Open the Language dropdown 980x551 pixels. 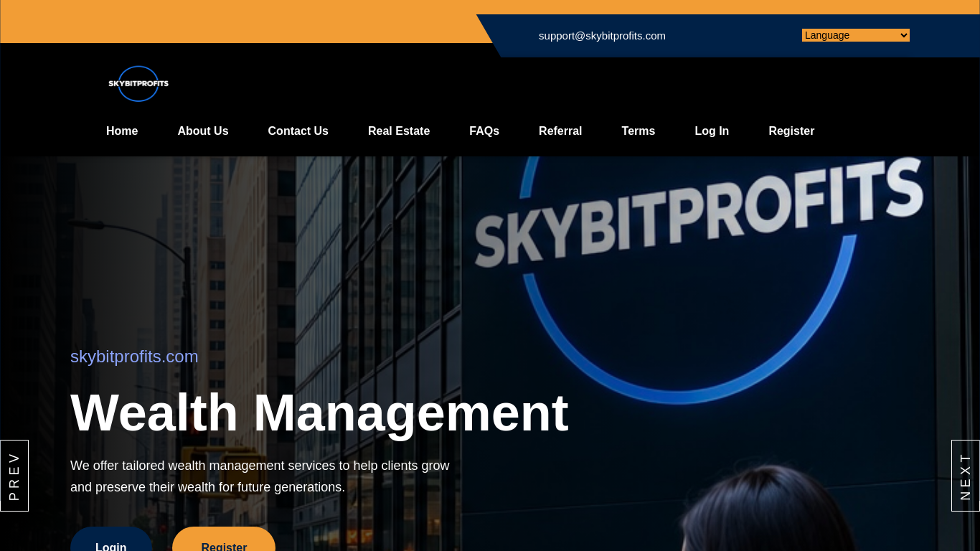(x=855, y=35)
